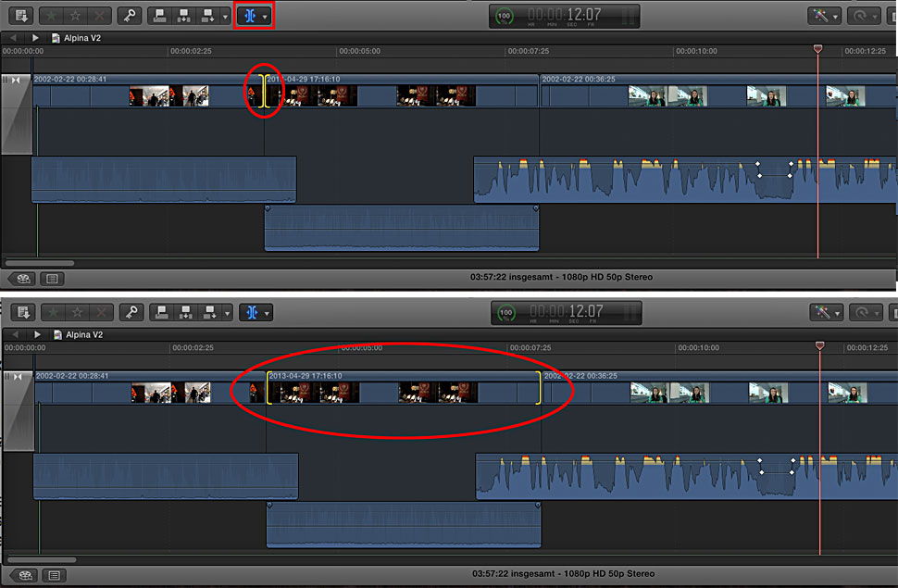898x588 pixels.
Task: Click status text "03:57:22 insgesamt" in lower timeline
Action: [x=513, y=574]
